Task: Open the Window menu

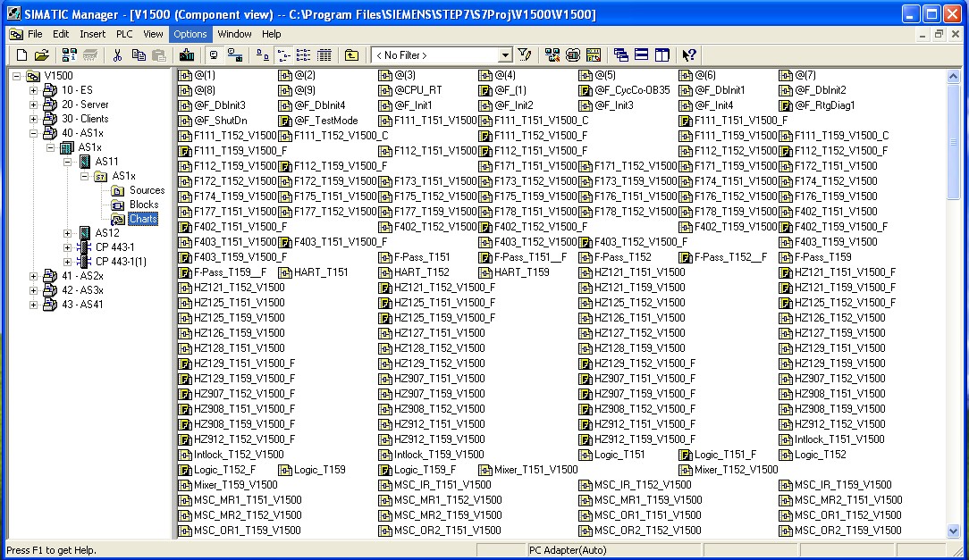Action: coord(234,34)
